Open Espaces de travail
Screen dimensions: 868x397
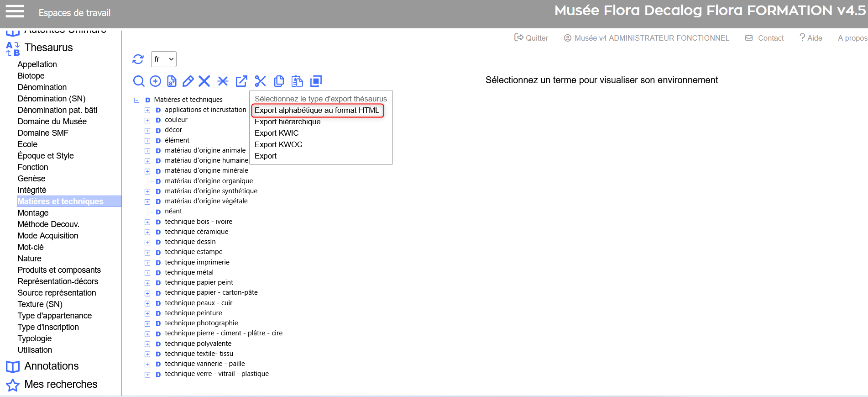click(74, 13)
